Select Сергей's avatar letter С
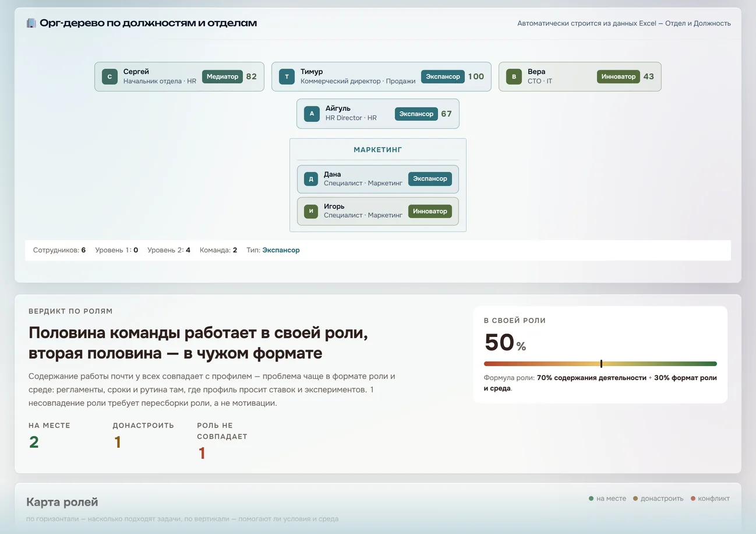The height and width of the screenshot is (534, 756). [x=109, y=76]
